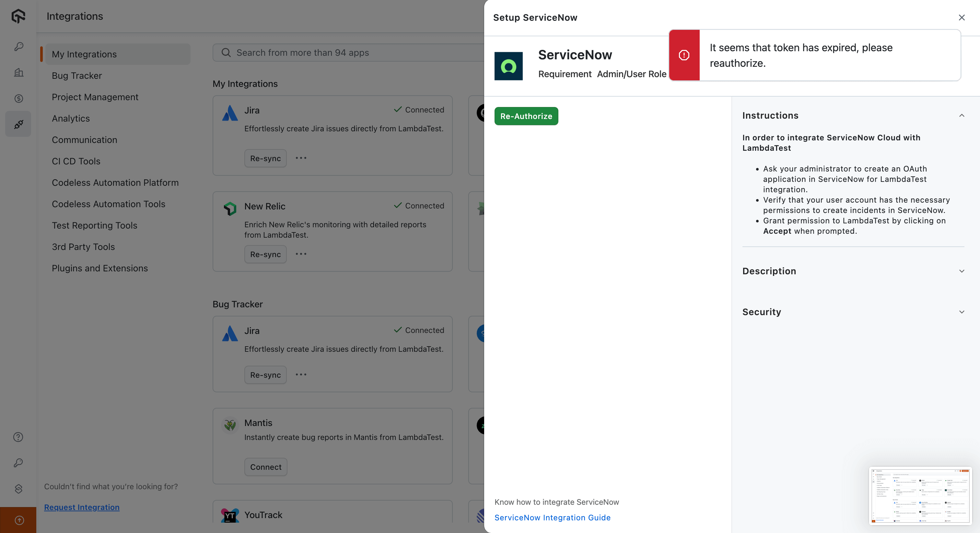Screen dimensions: 980x533
Task: Open New Relic three-dot options menu
Action: (301, 254)
